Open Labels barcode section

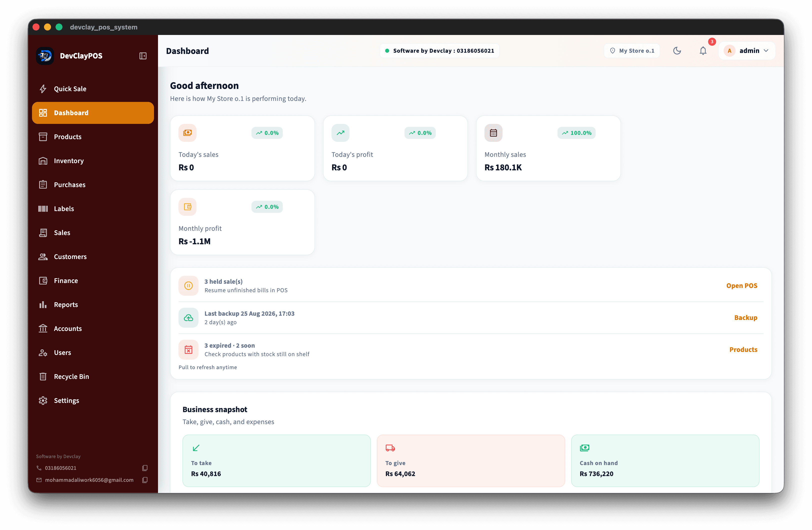[93, 209]
